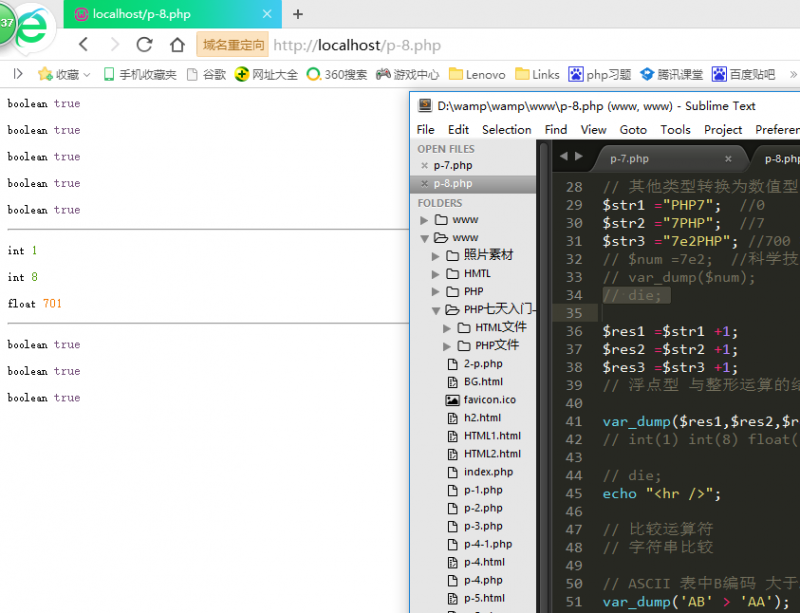Screen dimensions: 800x613
Task: Click the browser back arrow
Action: click(x=83, y=45)
